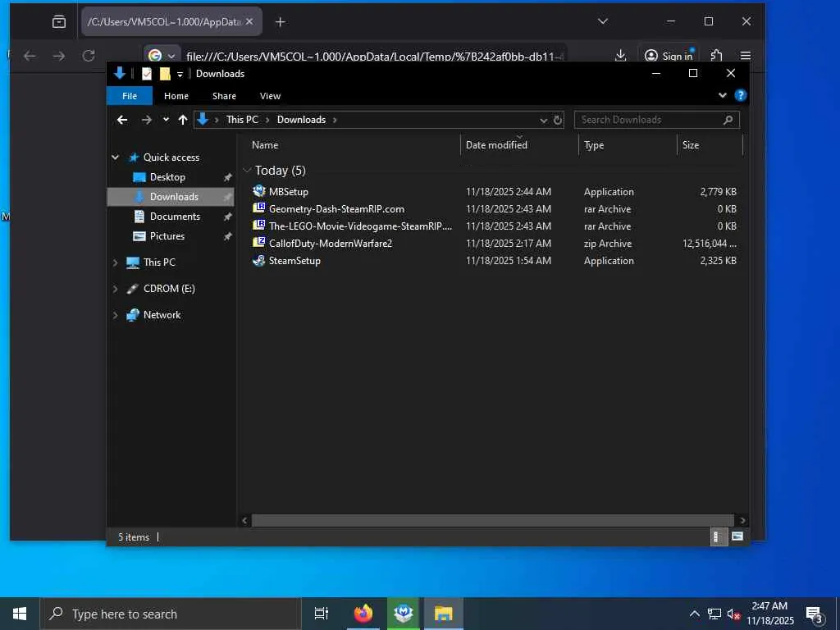Click This PC in address breadcrumb

coord(242,120)
